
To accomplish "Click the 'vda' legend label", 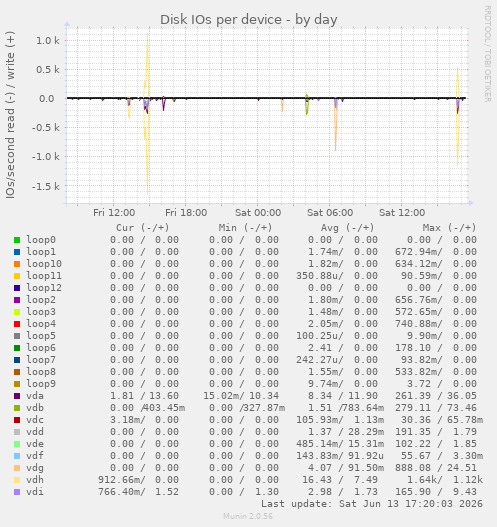I will point(35,396).
